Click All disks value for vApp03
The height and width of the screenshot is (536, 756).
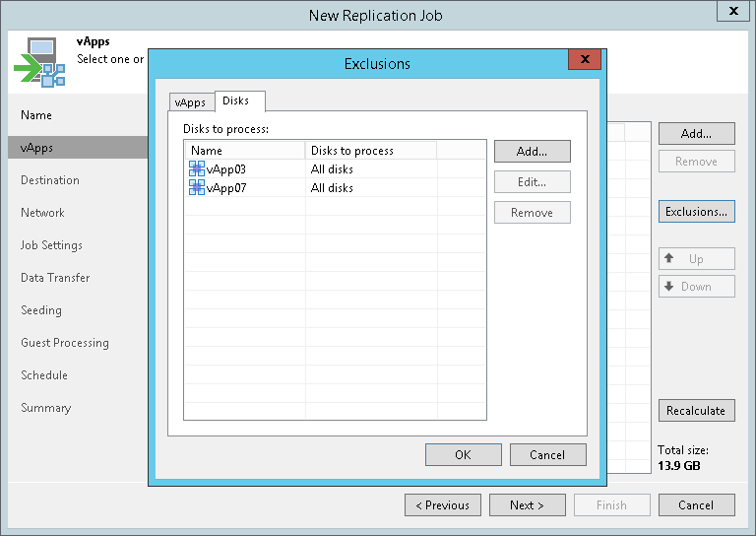[332, 169]
